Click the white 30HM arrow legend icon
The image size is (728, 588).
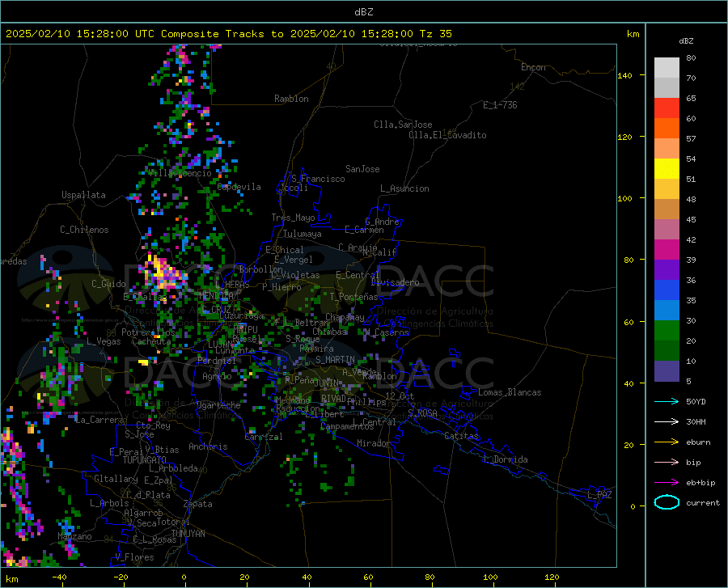click(x=667, y=422)
